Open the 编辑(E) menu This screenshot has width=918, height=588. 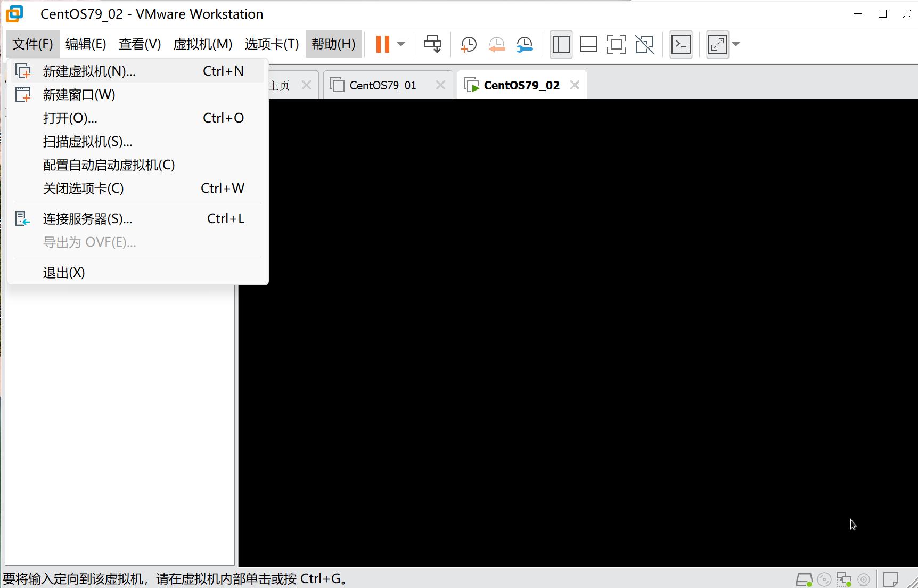86,44
